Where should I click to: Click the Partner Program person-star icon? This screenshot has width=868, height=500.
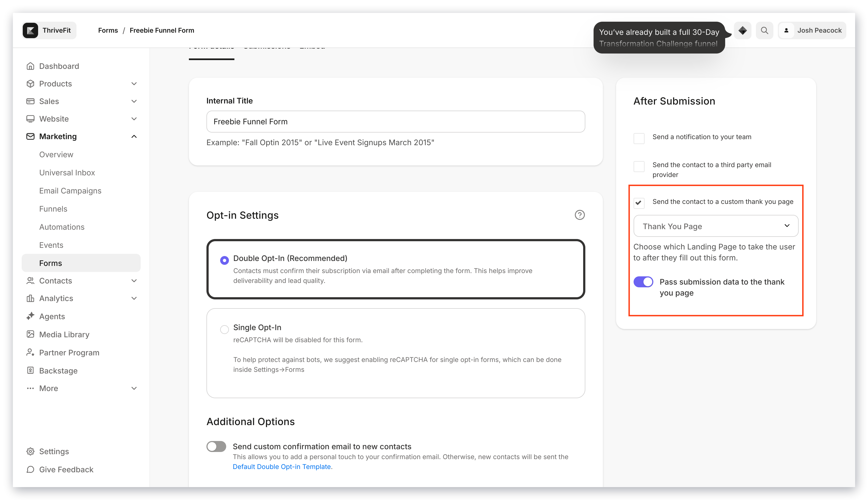click(x=30, y=352)
